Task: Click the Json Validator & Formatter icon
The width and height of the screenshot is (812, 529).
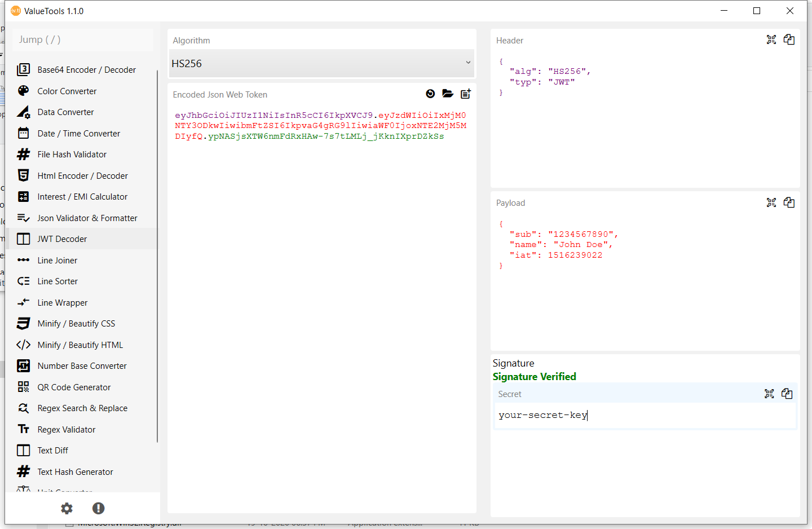Action: pyautogui.click(x=23, y=218)
